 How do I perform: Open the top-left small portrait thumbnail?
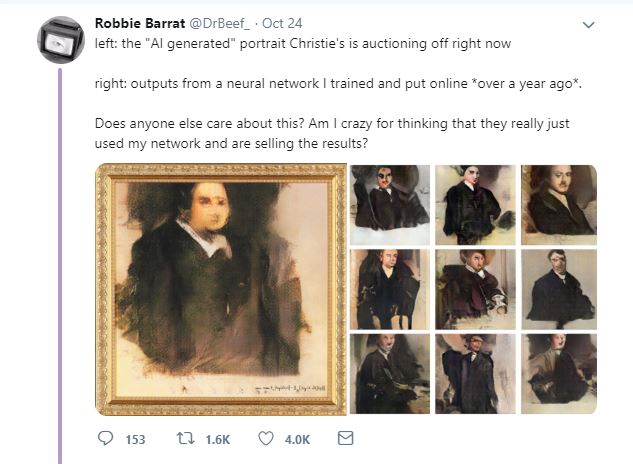coord(391,200)
